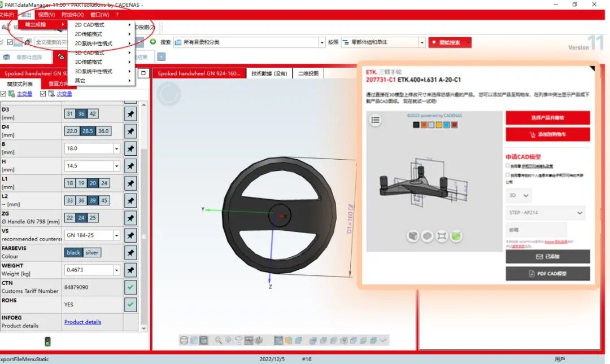610x364 pixels.
Task: Click the ROHS green checkmark icon
Action: pyautogui.click(x=130, y=305)
